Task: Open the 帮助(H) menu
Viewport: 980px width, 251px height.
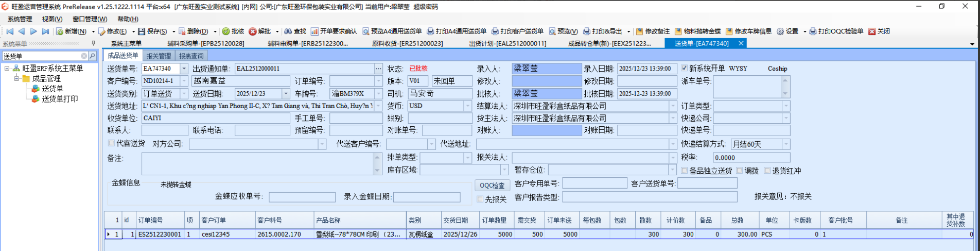Action: pos(128,19)
